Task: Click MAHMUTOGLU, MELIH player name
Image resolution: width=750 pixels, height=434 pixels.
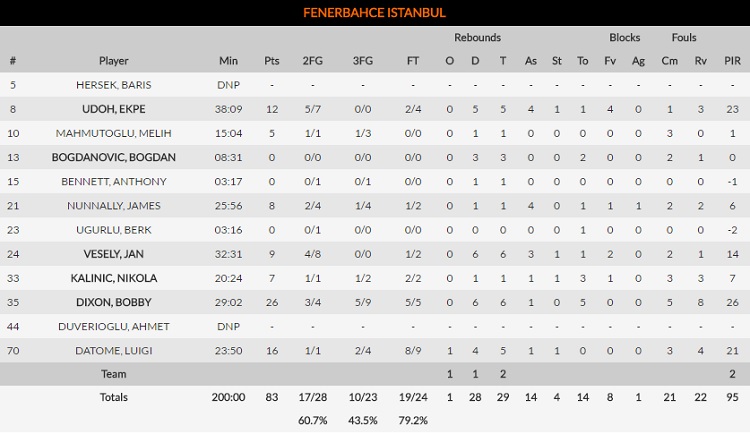Action: [x=114, y=133]
